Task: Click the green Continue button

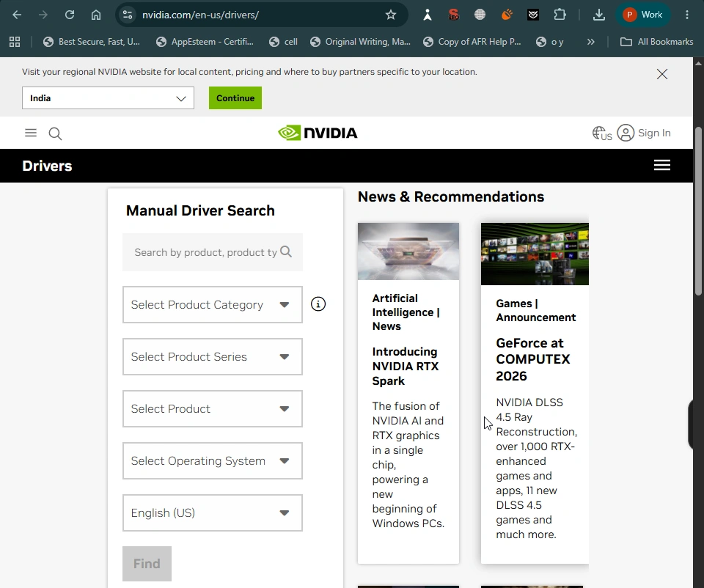Action: 235,98
